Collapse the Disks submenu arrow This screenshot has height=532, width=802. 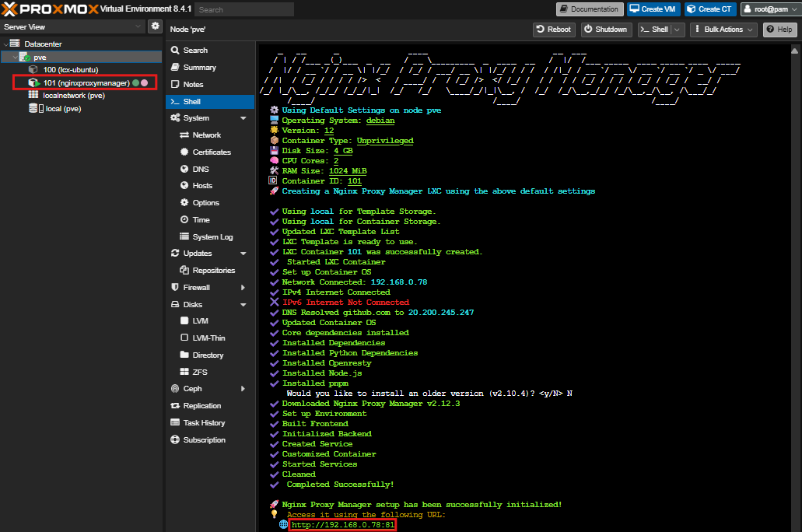tap(243, 304)
